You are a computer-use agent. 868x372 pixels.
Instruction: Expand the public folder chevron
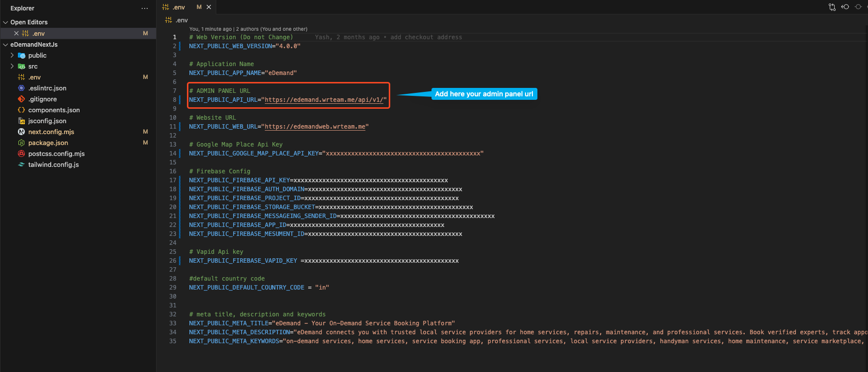click(x=12, y=55)
